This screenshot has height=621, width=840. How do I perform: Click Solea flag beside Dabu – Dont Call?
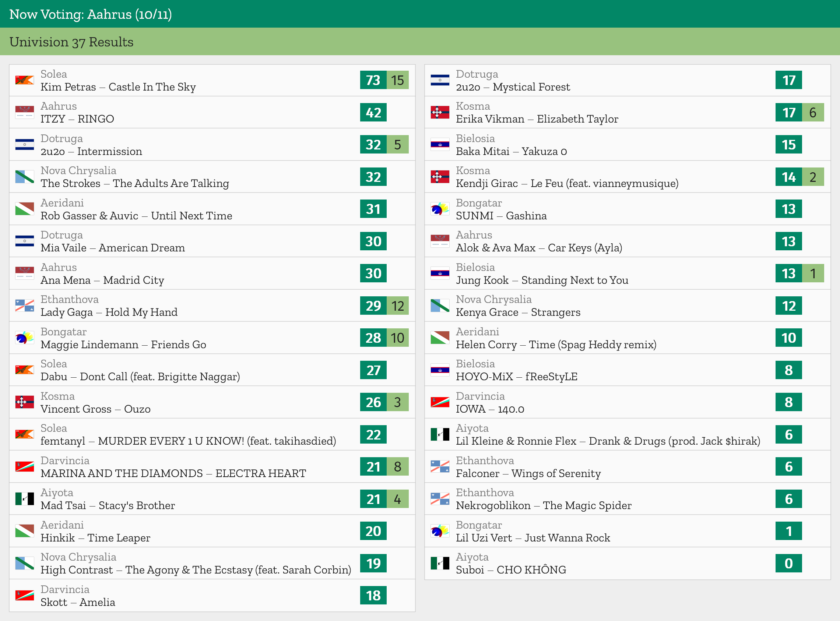24,370
